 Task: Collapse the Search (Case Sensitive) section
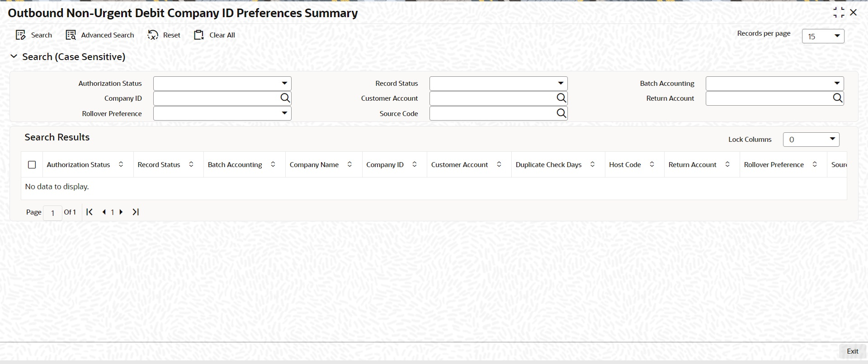(x=14, y=56)
